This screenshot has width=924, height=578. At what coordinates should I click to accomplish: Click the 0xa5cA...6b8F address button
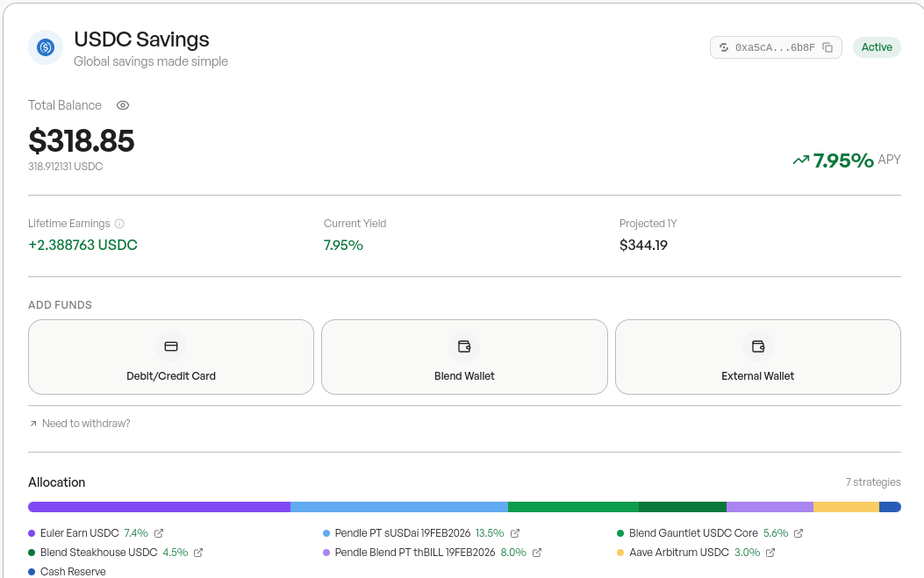tap(776, 47)
